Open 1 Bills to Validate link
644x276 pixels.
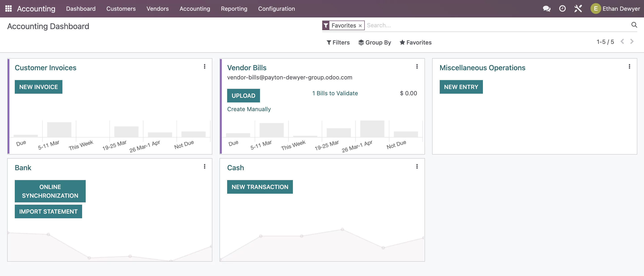pos(335,93)
